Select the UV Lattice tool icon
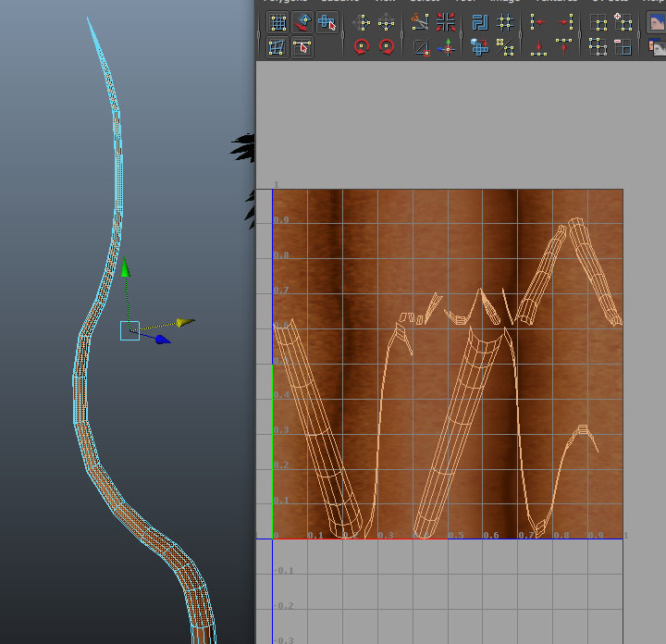This screenshot has height=644, width=666. pyautogui.click(x=277, y=22)
